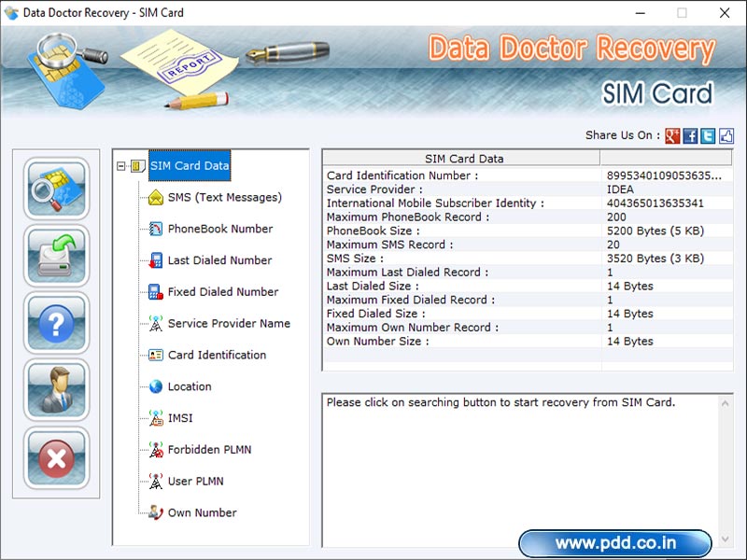Click the Data Doctor Recovery window icon
The image size is (747, 560).
pyautogui.click(x=13, y=13)
